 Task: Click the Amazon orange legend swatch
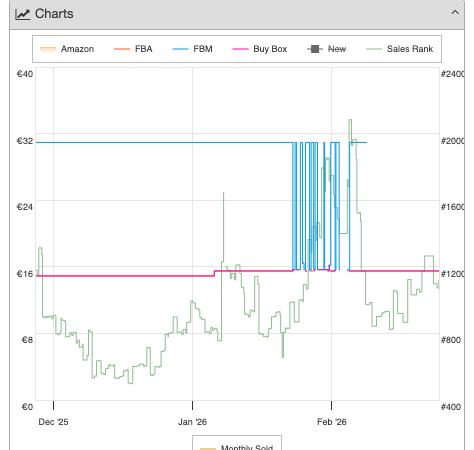point(48,49)
